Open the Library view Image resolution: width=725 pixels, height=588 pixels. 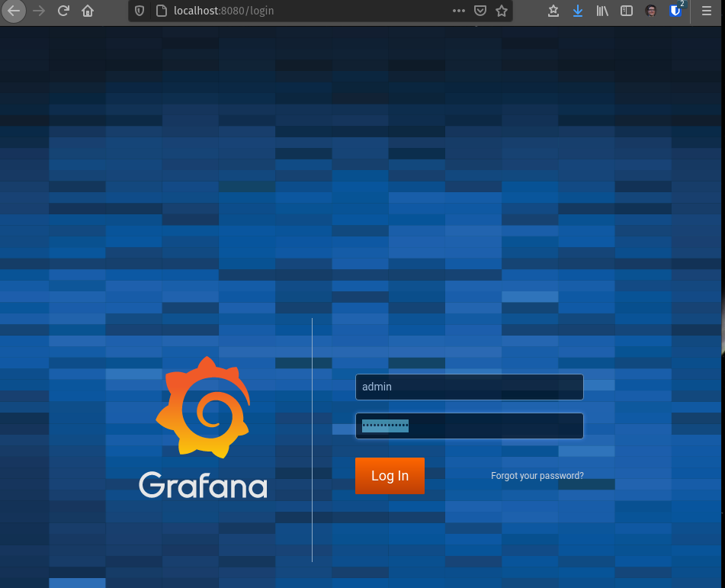pos(602,11)
